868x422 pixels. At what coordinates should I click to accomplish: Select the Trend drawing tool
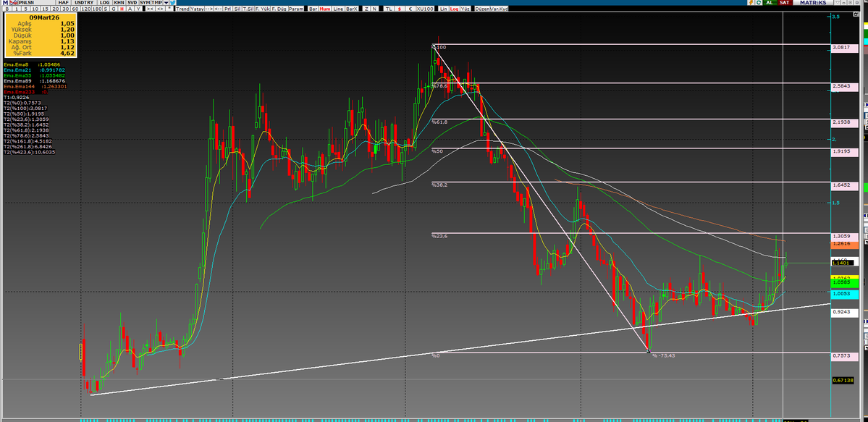coord(182,9)
